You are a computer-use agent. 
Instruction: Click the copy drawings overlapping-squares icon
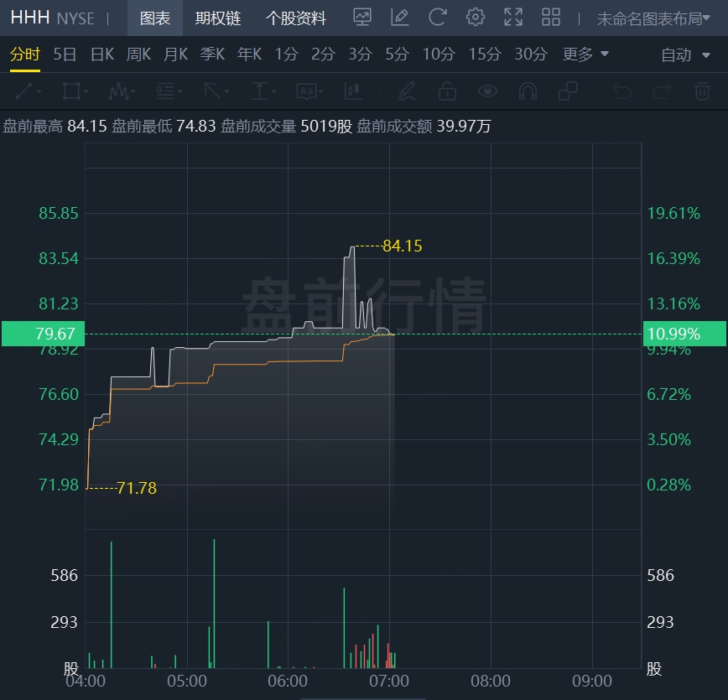(x=568, y=91)
